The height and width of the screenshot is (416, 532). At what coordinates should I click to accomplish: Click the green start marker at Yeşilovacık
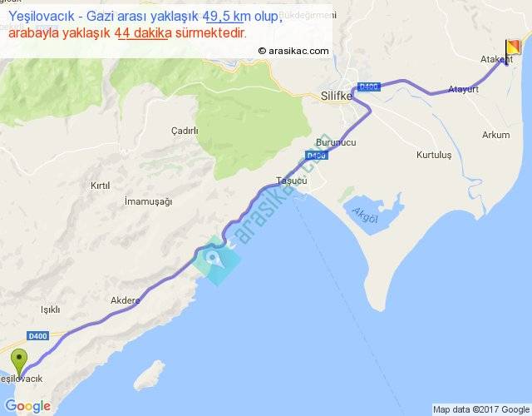coord(19,364)
